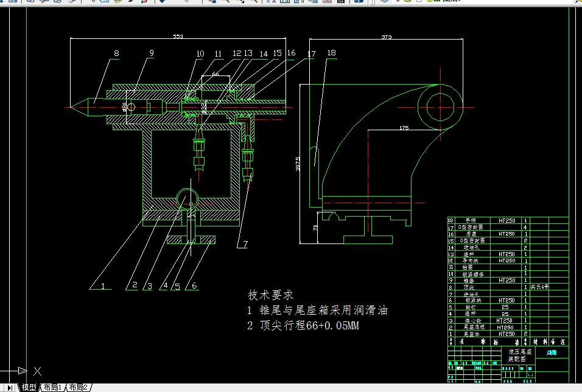Screen dimensions: 582x392
Task: Select the 337.5 vertical dimension text
Action: click(x=298, y=164)
